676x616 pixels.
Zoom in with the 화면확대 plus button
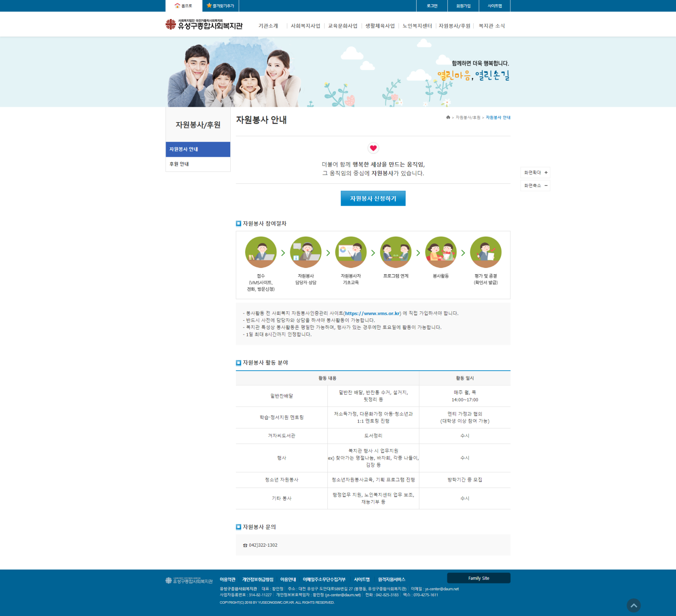tap(535, 172)
